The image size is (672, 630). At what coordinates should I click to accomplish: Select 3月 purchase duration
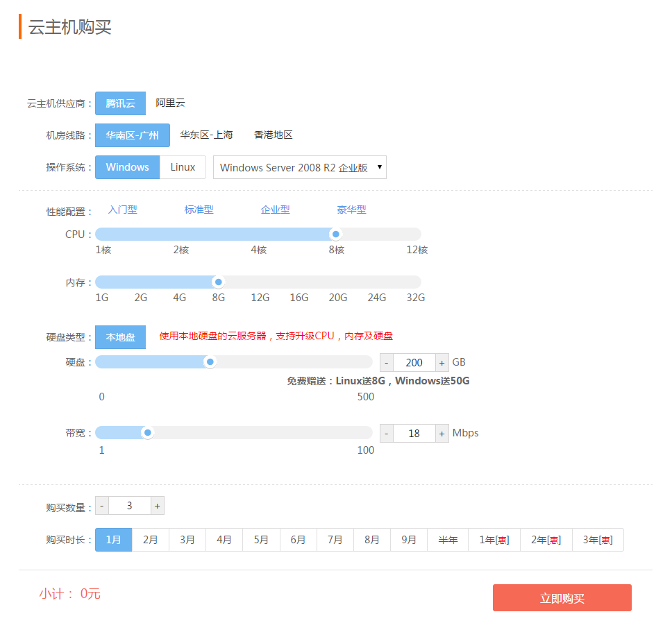[187, 540]
